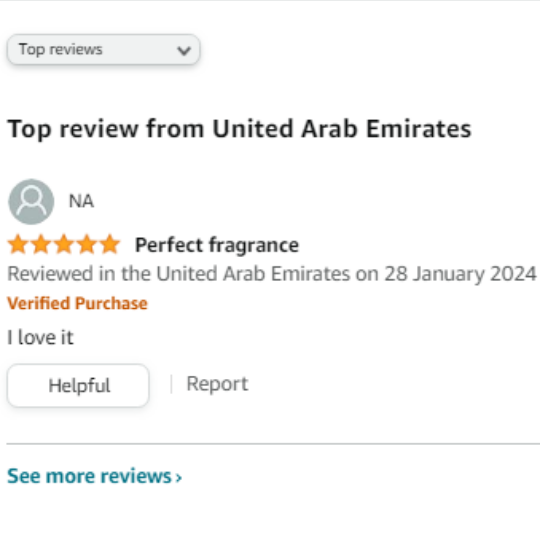Click the first orange rating star
The height and width of the screenshot is (540, 540).
18,244
